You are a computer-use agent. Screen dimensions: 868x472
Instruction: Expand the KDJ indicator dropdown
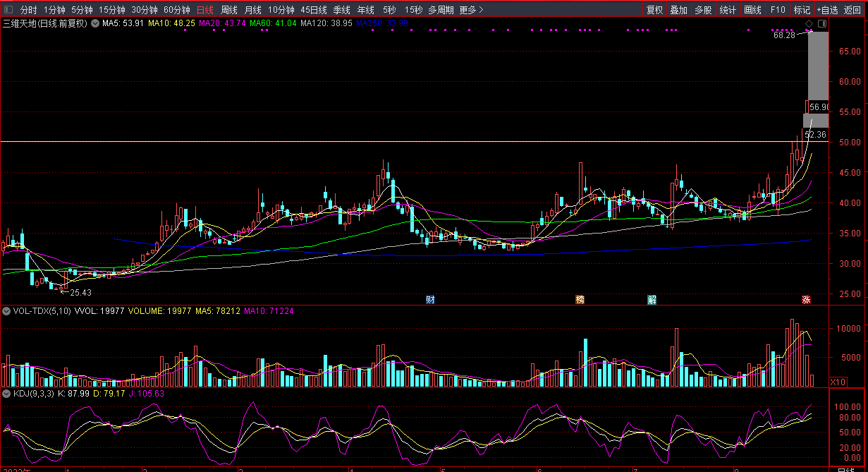tap(6, 393)
